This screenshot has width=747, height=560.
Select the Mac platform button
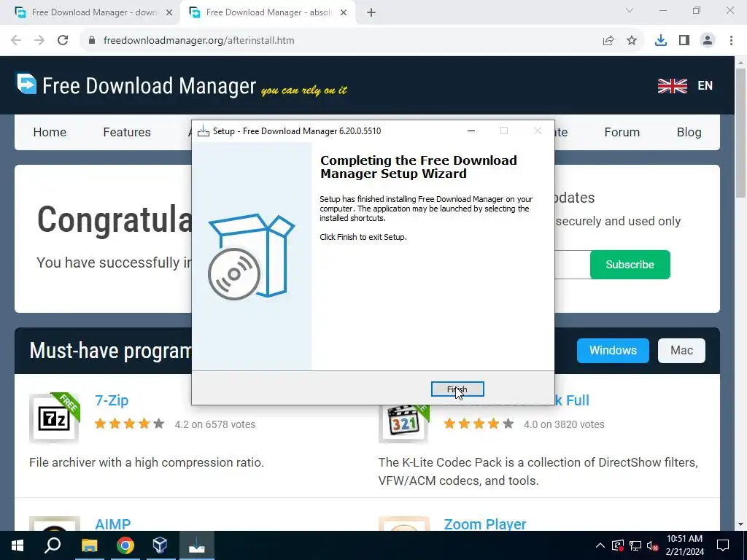coord(681,351)
